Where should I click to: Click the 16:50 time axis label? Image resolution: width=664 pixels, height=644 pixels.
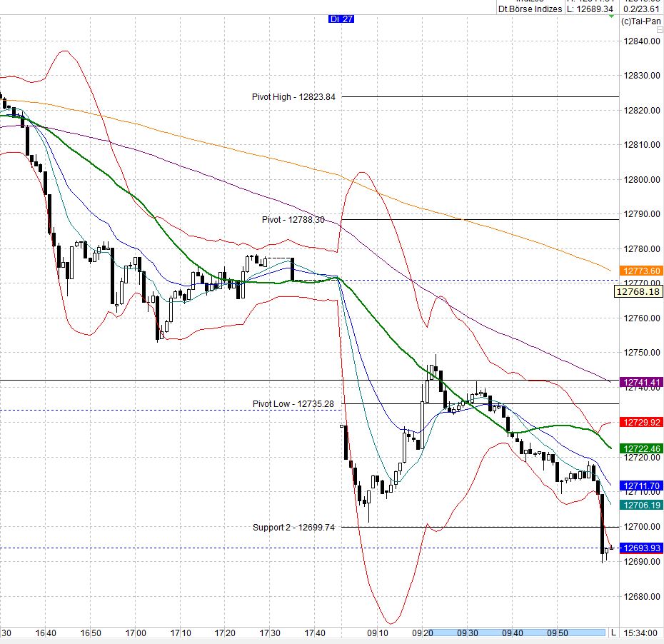[91, 633]
